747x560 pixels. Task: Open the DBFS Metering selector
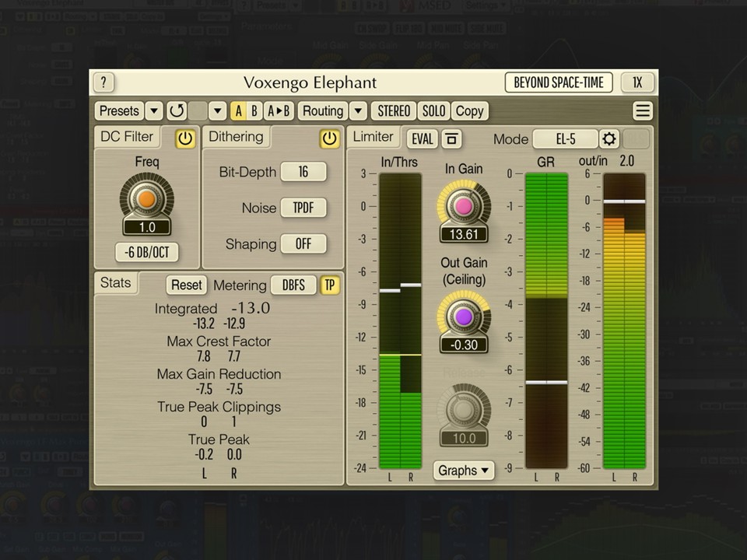293,285
